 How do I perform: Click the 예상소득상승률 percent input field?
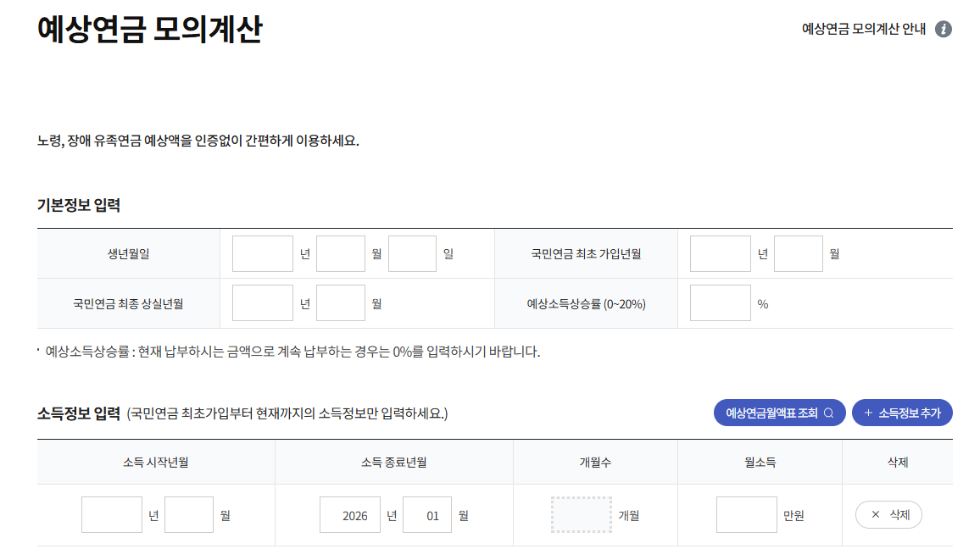tap(721, 303)
